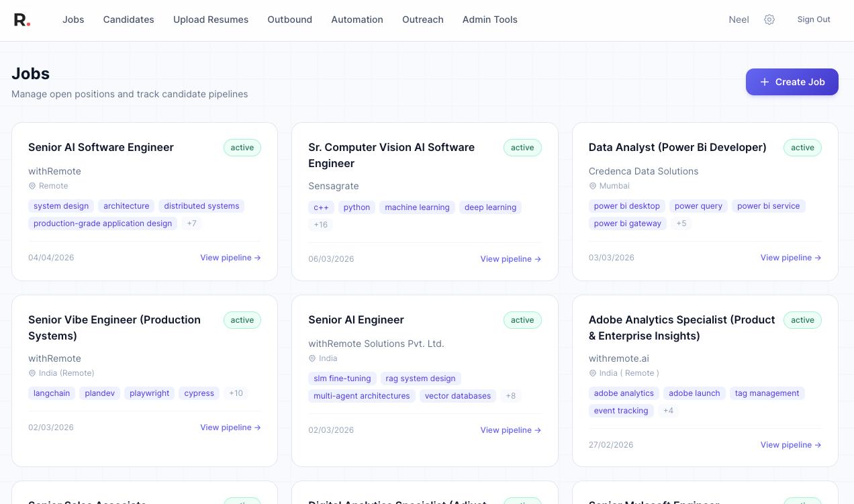
Task: Click the plus icon in Create Job
Action: point(765,82)
